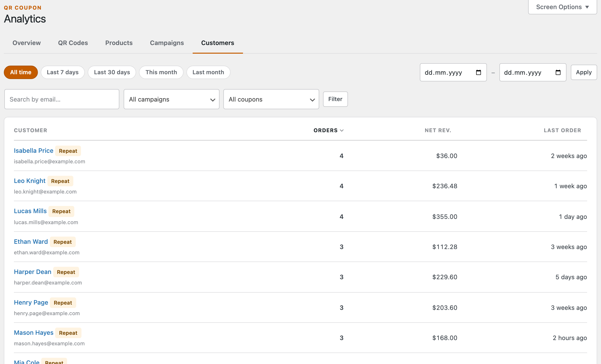This screenshot has height=364, width=601.
Task: Select the Last 7 days range
Action: [63, 72]
